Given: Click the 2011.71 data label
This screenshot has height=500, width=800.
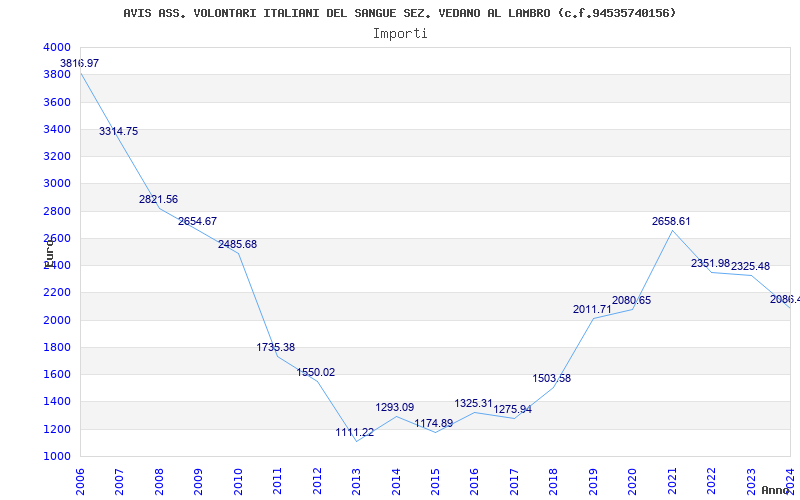Looking at the screenshot, I should [592, 309].
